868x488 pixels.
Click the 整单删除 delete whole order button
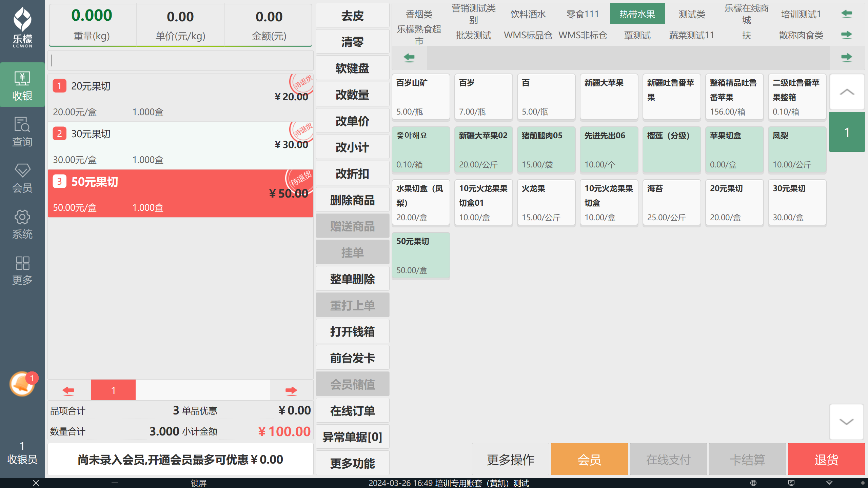353,279
